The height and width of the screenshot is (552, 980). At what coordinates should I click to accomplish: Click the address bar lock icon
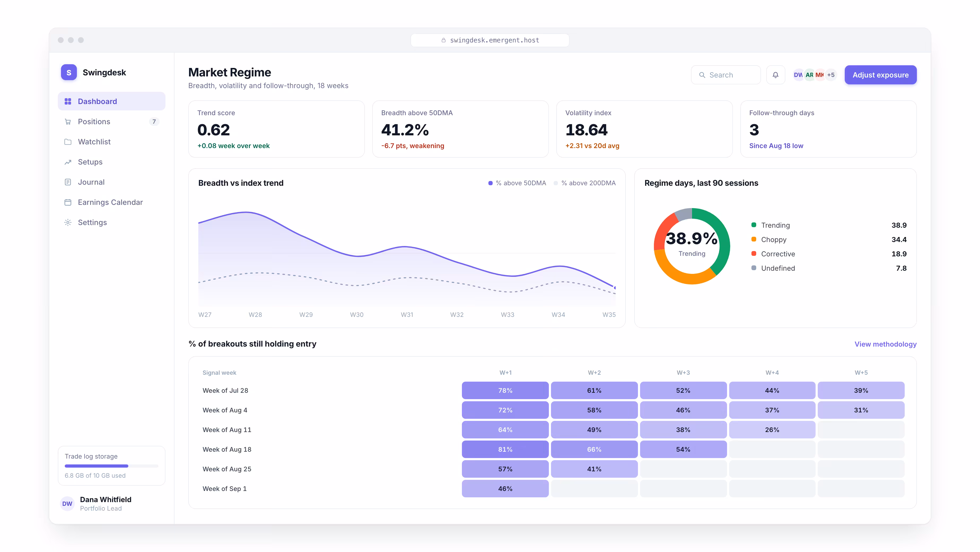point(443,40)
